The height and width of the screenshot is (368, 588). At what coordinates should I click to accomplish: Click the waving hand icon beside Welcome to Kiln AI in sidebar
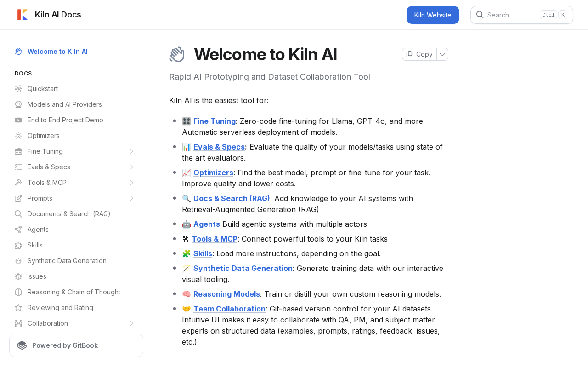click(18, 52)
